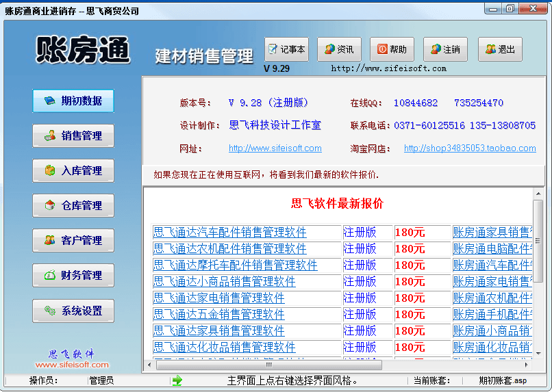Open 系统设置 system settings
The image size is (552, 392).
(73, 311)
